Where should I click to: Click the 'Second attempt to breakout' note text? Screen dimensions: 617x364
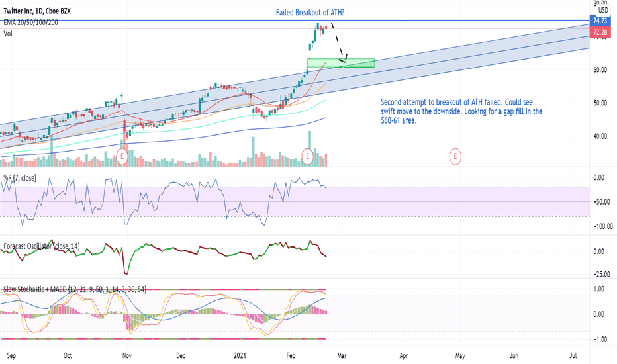[461, 111]
